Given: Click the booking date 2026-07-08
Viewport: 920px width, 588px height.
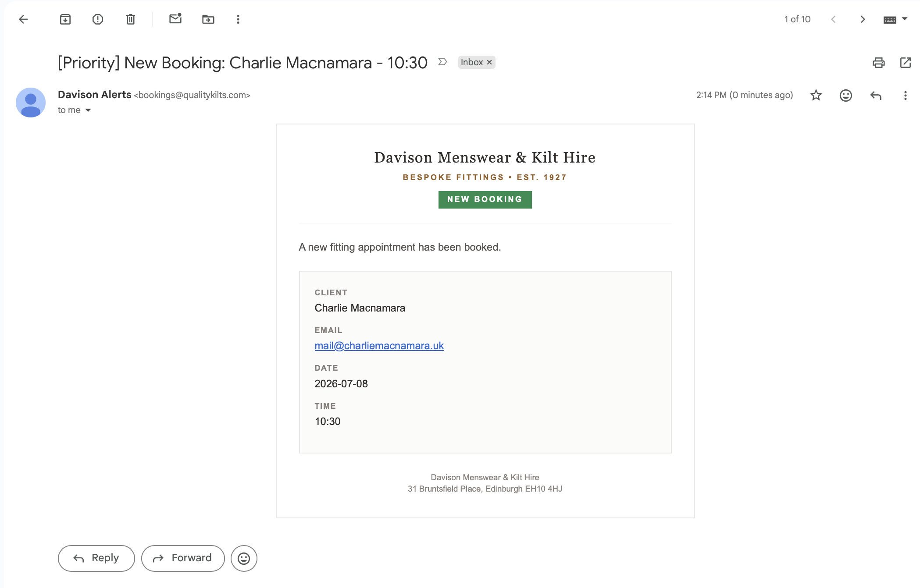Looking at the screenshot, I should click(341, 384).
